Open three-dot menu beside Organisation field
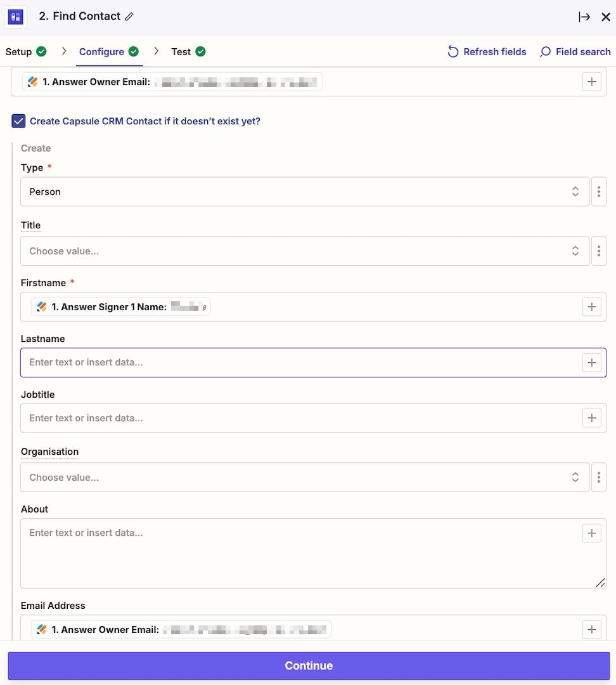Screen dimensions: 616x685 [x=598, y=477]
